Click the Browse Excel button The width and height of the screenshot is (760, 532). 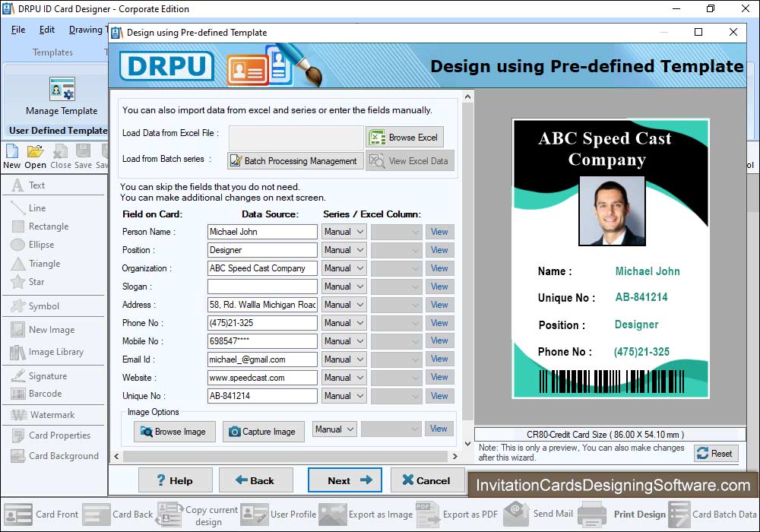[x=405, y=138]
